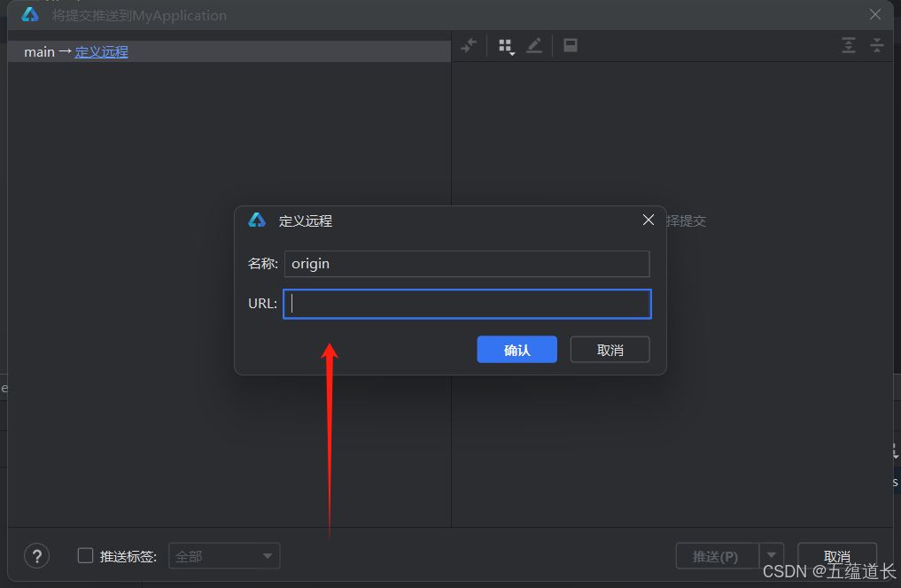901x588 pixels.
Task: Cancel the remote dialog with 取消
Action: (x=610, y=349)
